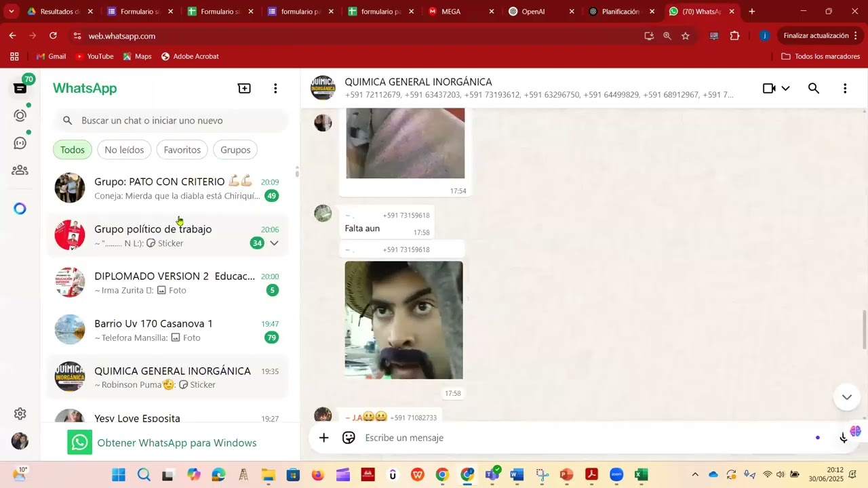
Task: Open the Chrome extensions puzzle icon
Action: (734, 36)
